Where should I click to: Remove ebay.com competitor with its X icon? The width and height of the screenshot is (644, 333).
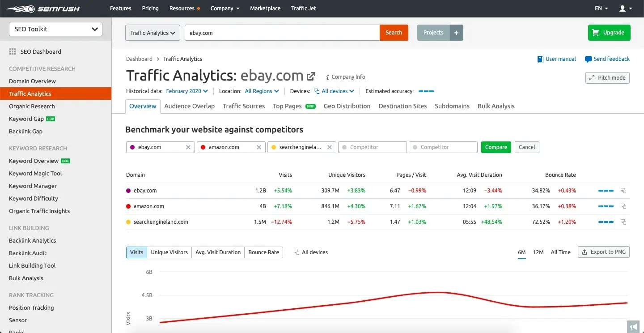coord(188,147)
